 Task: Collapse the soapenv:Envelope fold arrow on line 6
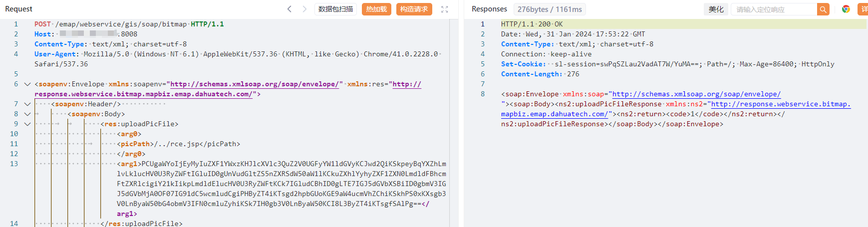[27, 84]
